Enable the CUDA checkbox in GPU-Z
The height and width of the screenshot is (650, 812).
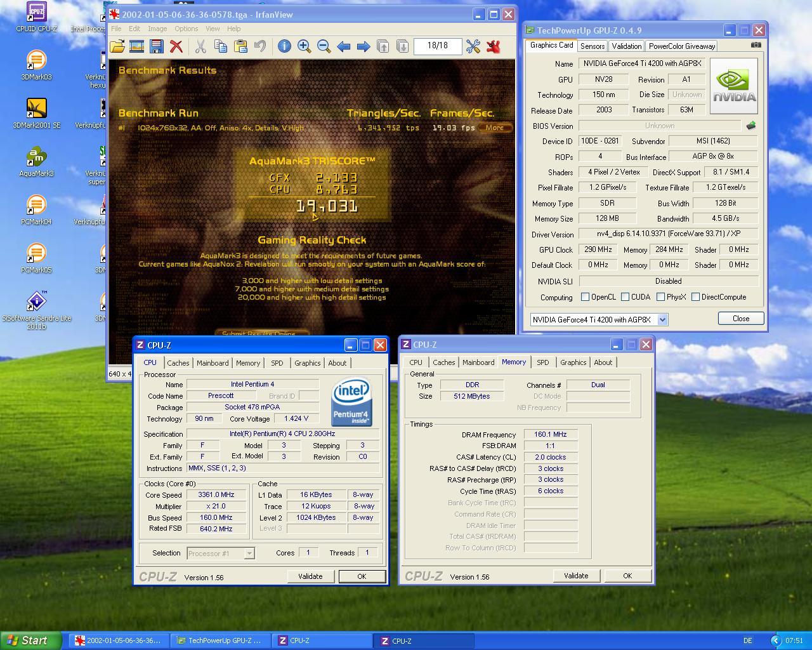(625, 297)
